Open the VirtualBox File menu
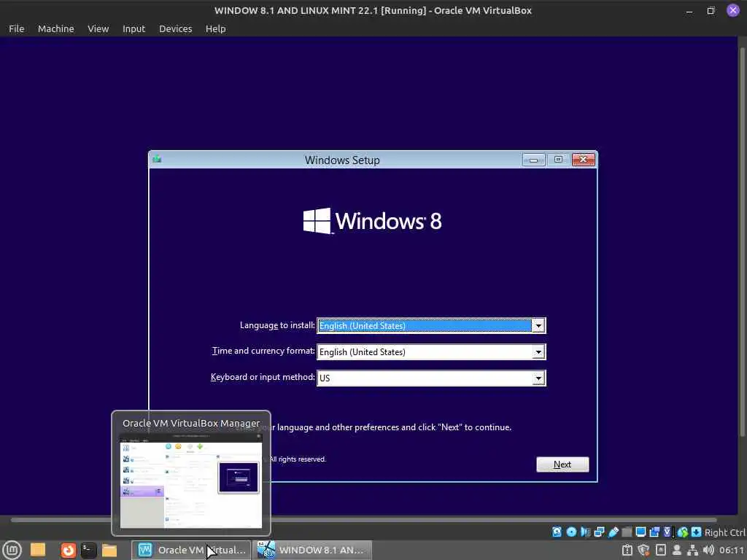The image size is (747, 560). coord(16,28)
